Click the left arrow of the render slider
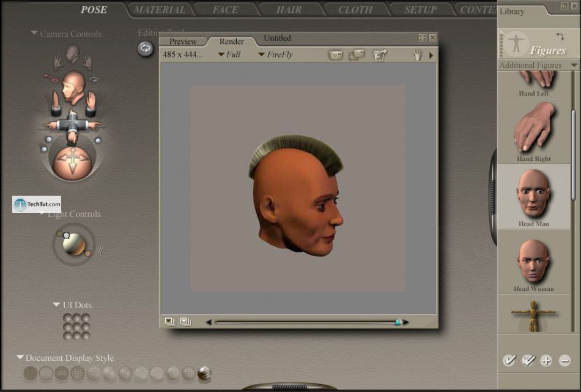 (209, 322)
